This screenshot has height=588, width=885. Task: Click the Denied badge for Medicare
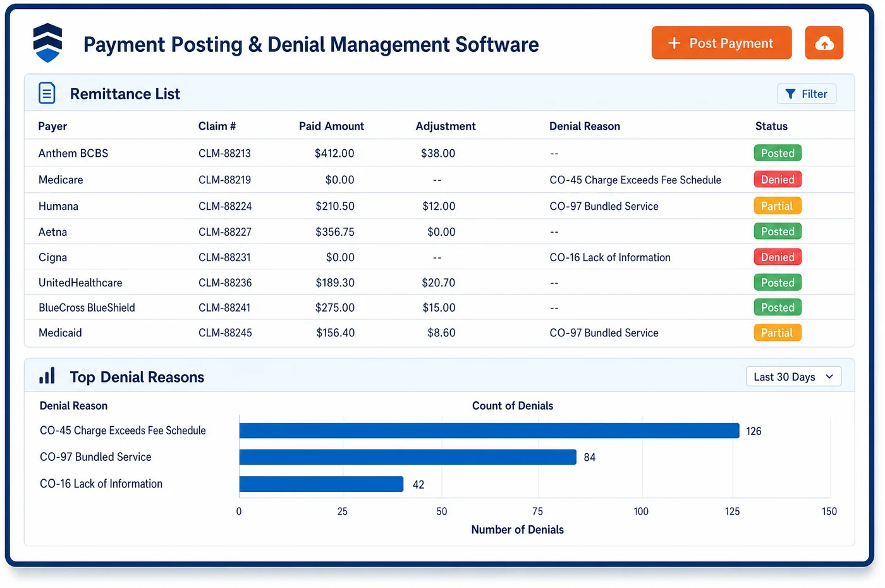tap(778, 180)
